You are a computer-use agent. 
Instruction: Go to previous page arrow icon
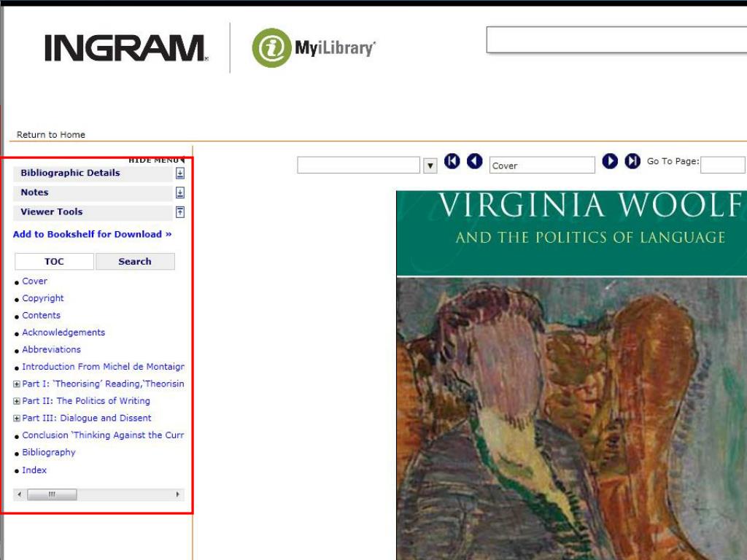coord(474,161)
